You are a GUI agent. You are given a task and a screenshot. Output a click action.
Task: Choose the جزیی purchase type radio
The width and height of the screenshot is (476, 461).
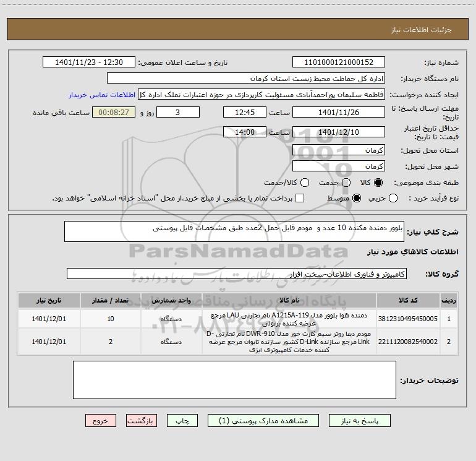[x=393, y=198]
